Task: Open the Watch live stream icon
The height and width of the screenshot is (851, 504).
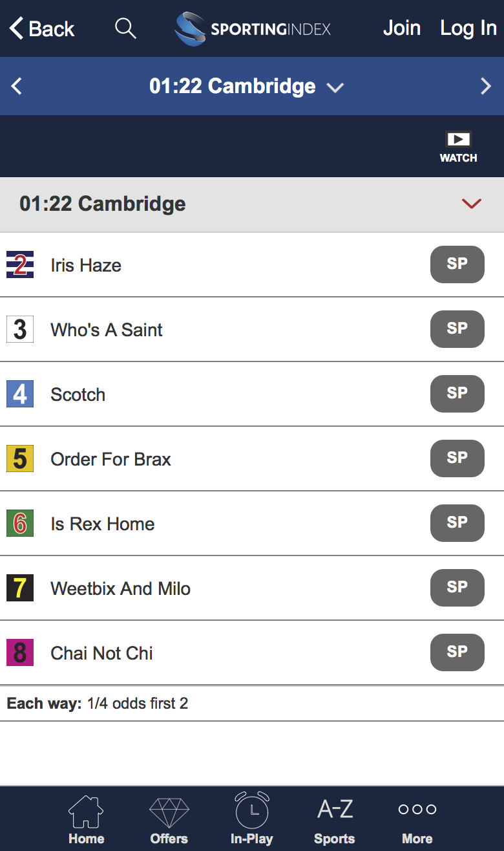Action: (x=458, y=147)
